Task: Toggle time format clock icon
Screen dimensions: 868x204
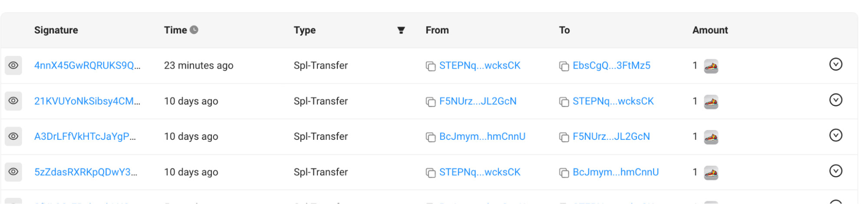Action: [x=194, y=30]
